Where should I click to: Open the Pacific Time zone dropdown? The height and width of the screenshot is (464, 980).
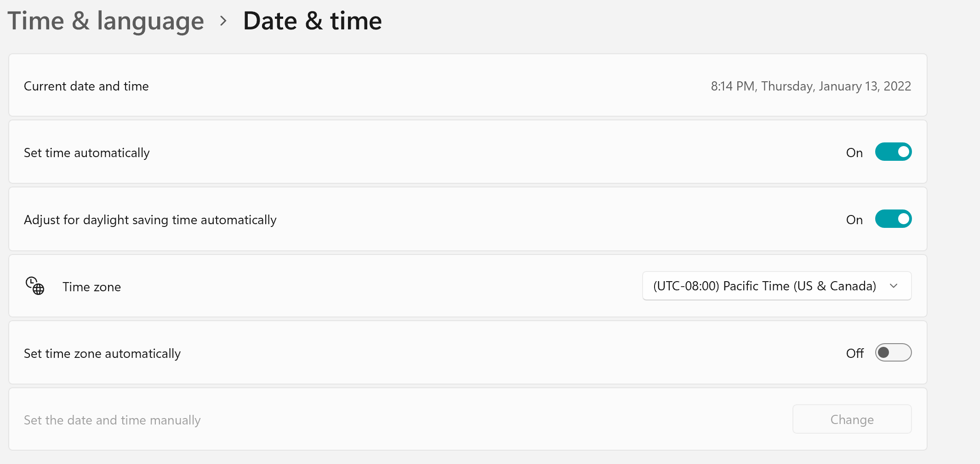click(x=777, y=286)
